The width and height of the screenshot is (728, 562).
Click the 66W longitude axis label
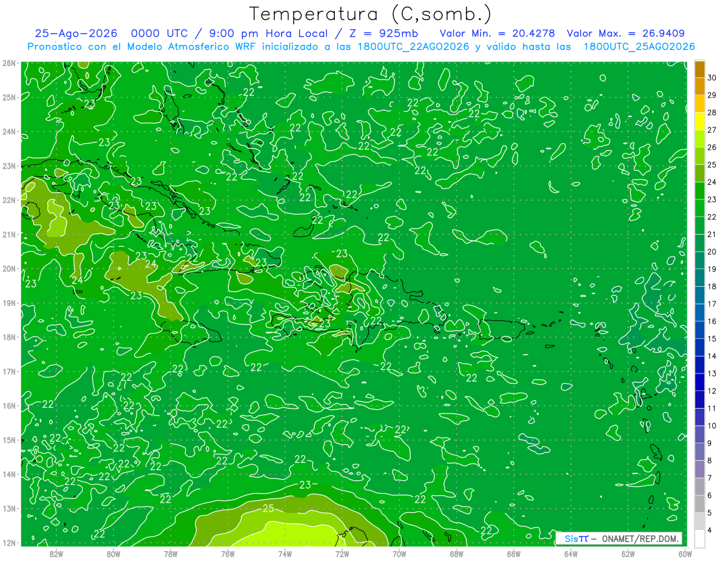point(514,554)
